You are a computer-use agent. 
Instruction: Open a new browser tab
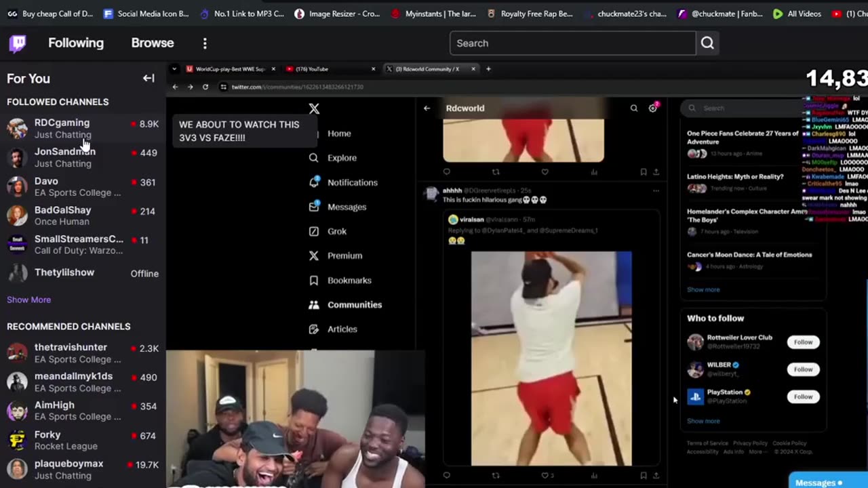click(488, 68)
